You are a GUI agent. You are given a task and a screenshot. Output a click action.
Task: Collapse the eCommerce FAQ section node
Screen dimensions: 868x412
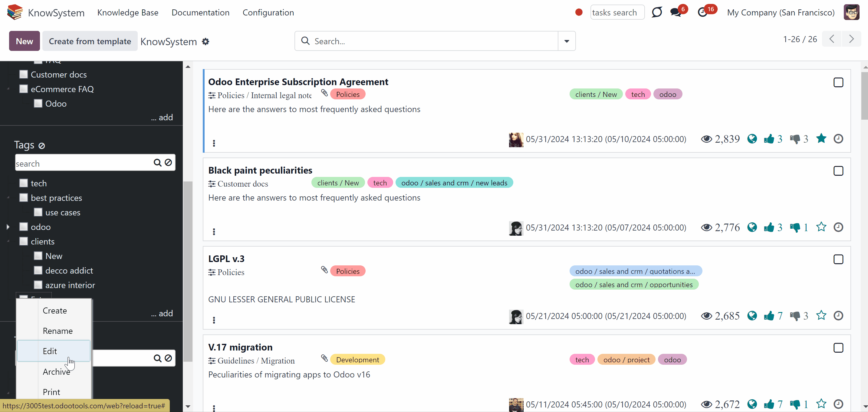[x=8, y=89]
